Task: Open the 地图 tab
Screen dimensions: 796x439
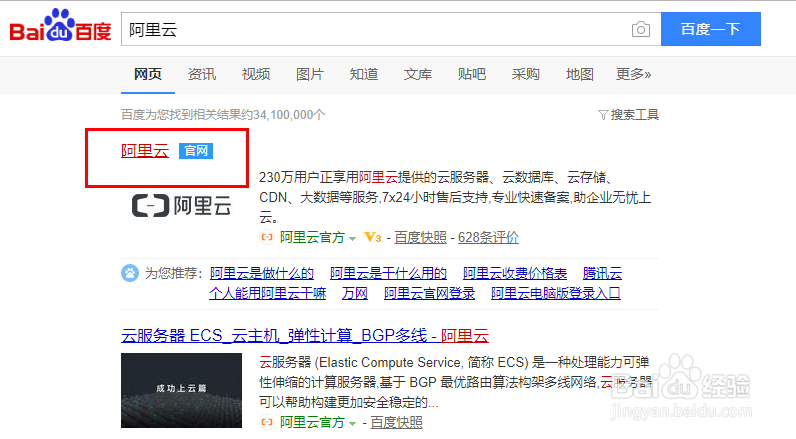Action: pyautogui.click(x=580, y=74)
